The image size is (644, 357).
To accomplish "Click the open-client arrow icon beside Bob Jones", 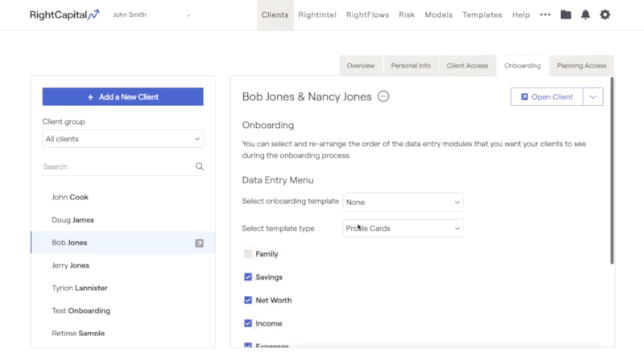I will point(199,243).
